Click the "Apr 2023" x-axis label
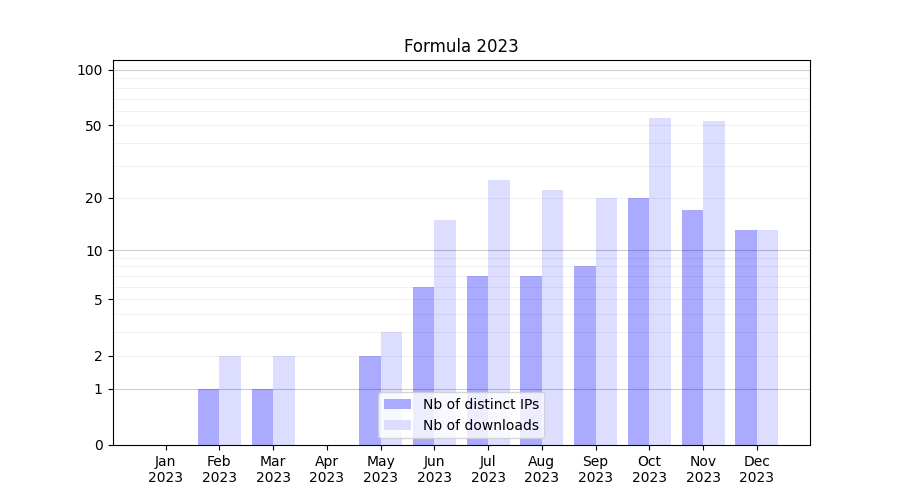This screenshot has width=900, height=500. point(327,469)
